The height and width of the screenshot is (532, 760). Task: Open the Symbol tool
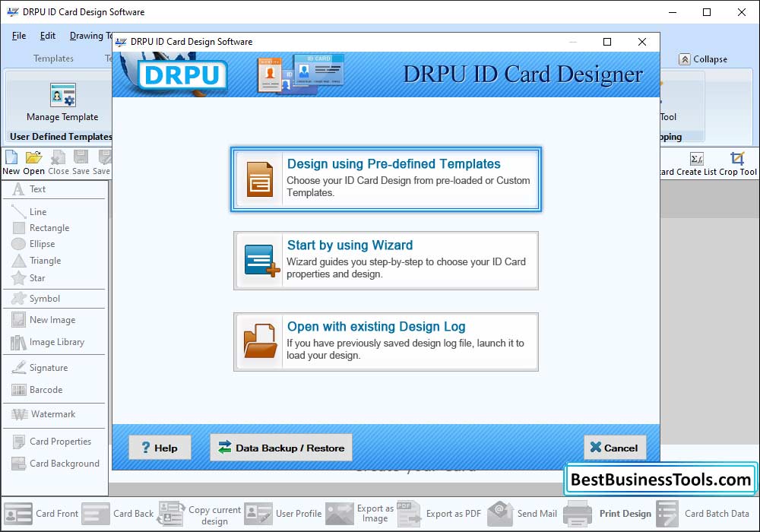click(x=36, y=299)
